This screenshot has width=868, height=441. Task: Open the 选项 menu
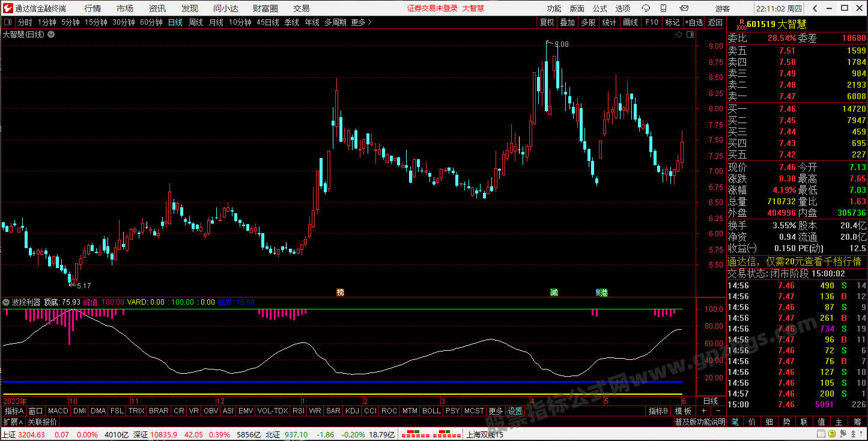(x=623, y=8)
